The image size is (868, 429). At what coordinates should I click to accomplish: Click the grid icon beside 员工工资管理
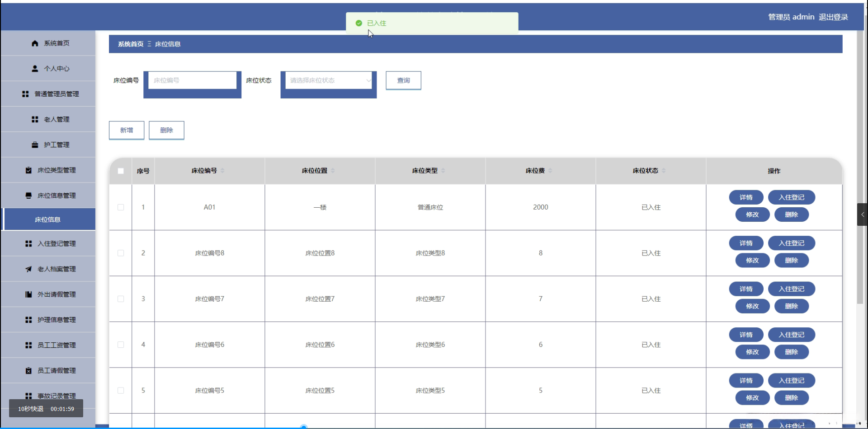(x=28, y=345)
